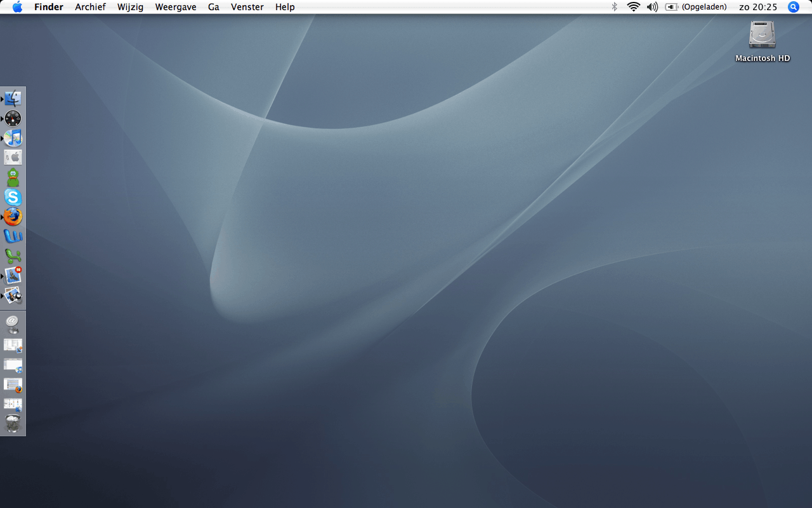Click the Bluetooth status icon

pyautogui.click(x=614, y=7)
